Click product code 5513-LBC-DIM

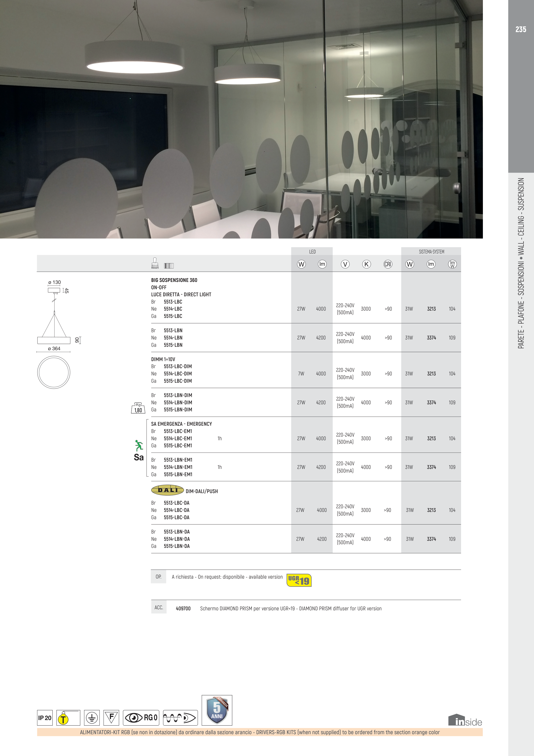178,366
